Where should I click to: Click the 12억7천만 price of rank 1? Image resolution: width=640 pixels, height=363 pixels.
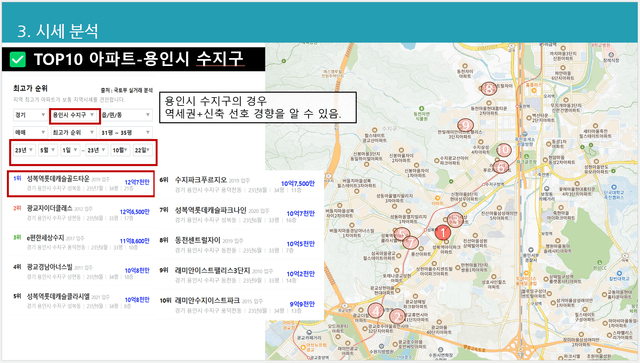point(137,182)
